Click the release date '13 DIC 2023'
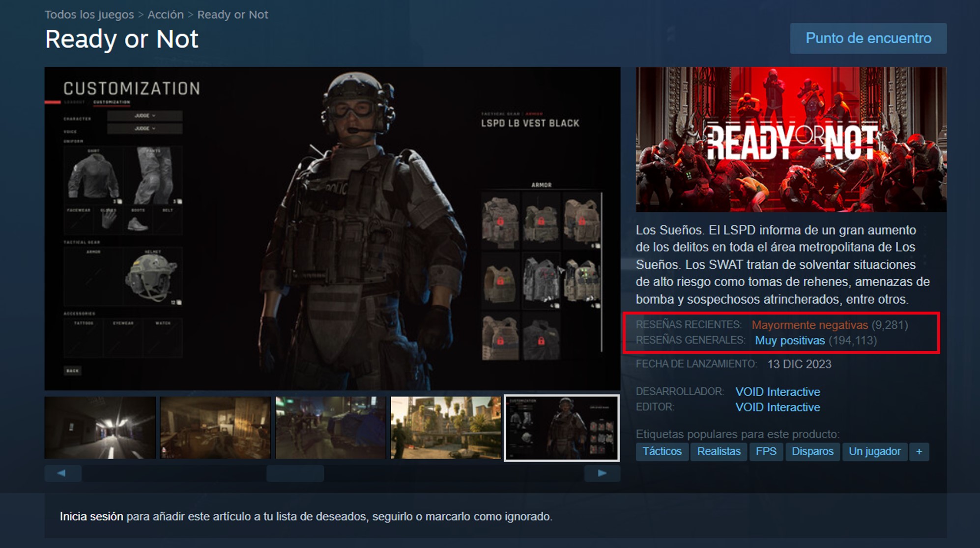This screenshot has width=980, height=548. pos(800,364)
